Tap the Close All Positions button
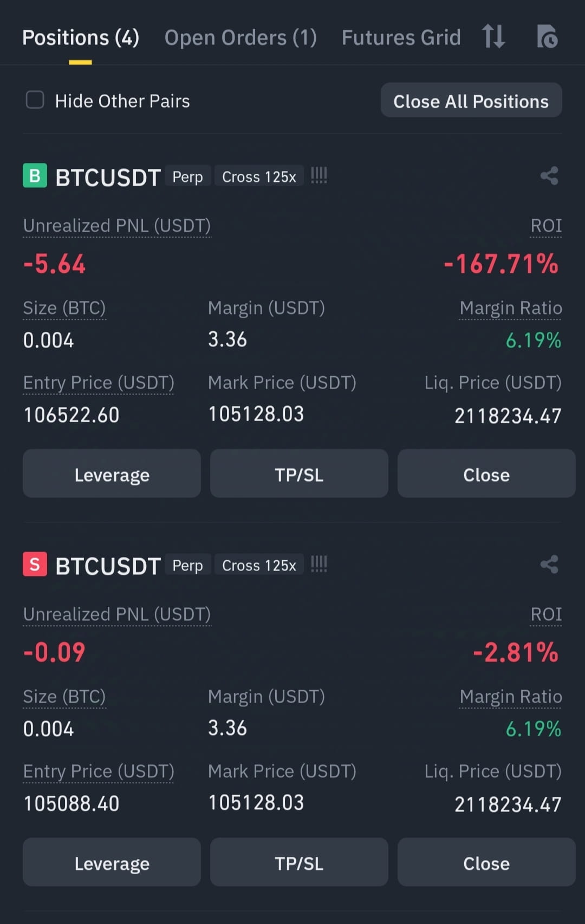 coord(471,101)
